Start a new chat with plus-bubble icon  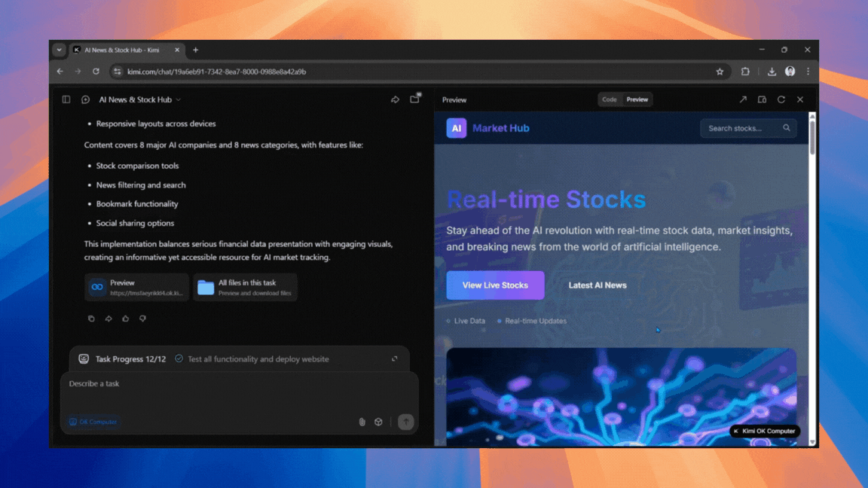coord(85,99)
